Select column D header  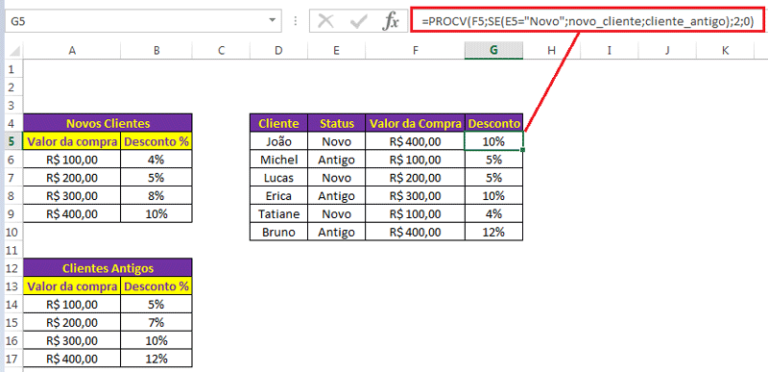click(279, 50)
